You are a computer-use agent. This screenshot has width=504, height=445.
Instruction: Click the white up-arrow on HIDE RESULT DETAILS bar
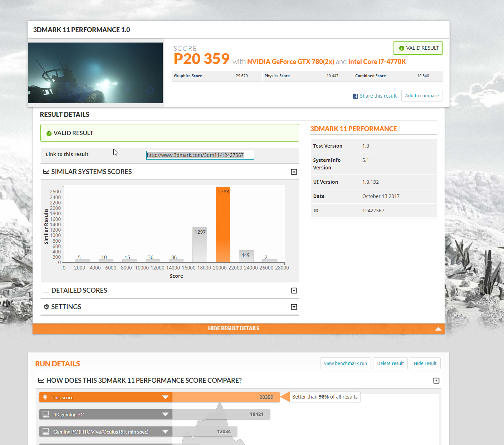coord(438,329)
